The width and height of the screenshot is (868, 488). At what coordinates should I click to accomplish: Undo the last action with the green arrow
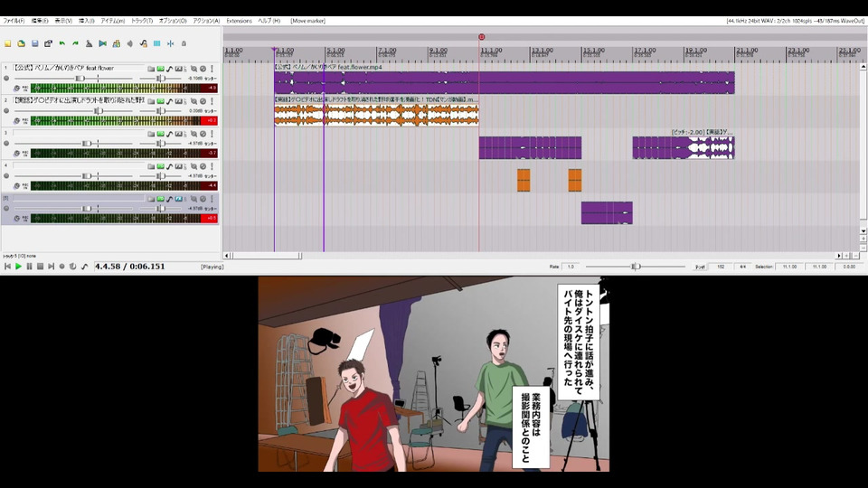pos(62,43)
